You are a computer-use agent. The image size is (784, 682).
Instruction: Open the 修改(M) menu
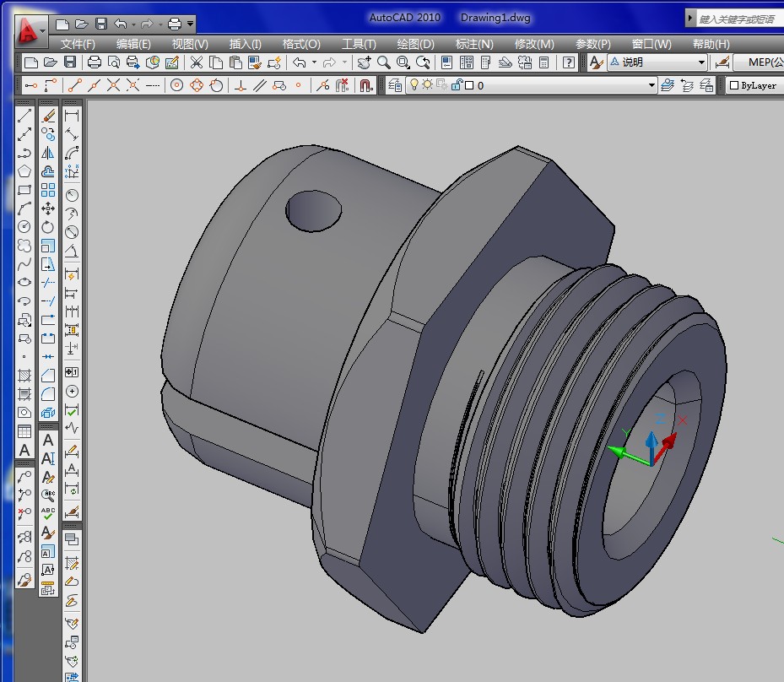[534, 44]
